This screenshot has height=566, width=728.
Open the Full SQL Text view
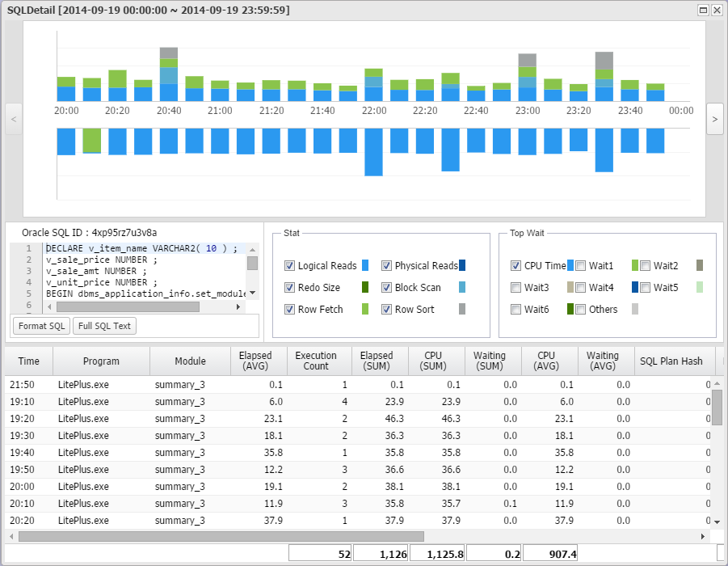[x=104, y=326]
